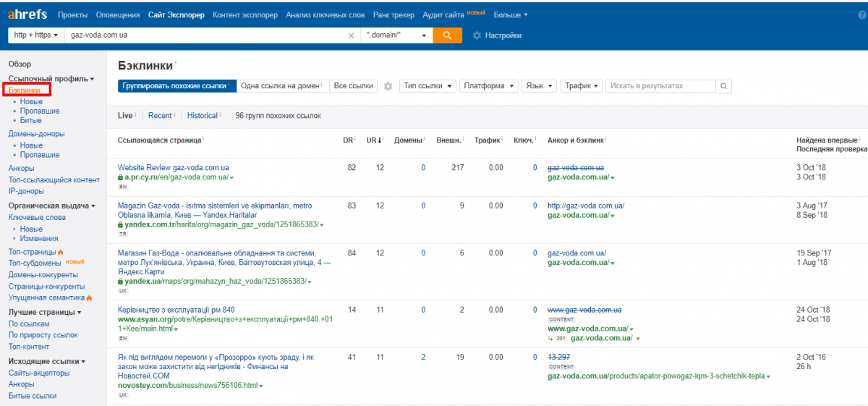This screenshot has height=406, width=868.
Task: Sort by the DR column header
Action: (x=348, y=140)
